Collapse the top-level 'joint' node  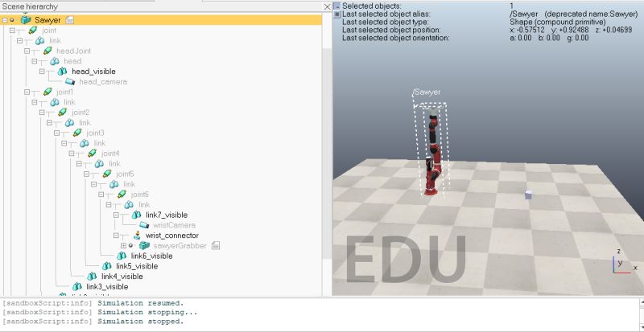point(12,30)
